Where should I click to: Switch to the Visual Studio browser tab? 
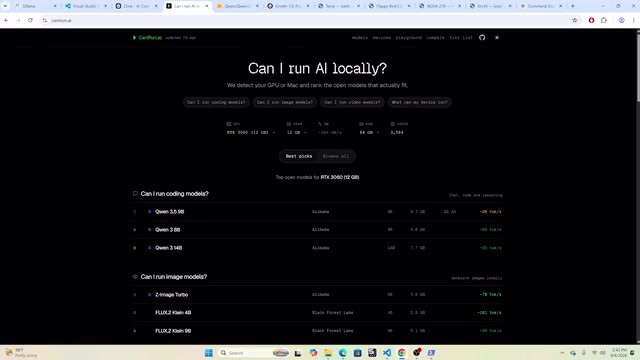86,6
